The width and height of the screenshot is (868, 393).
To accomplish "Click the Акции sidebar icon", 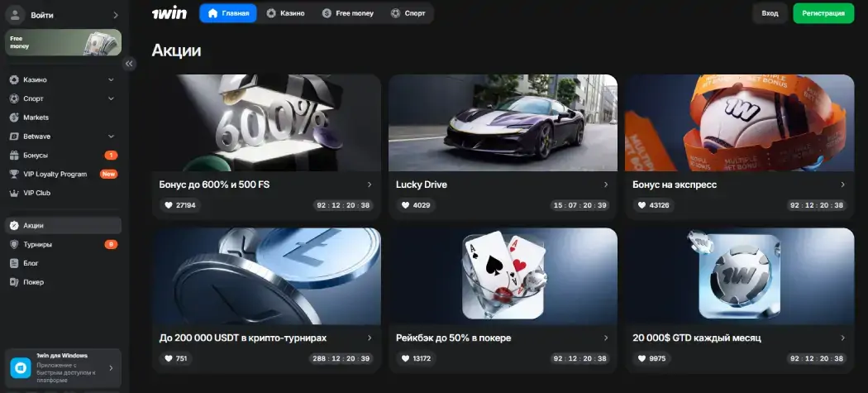I will point(14,226).
